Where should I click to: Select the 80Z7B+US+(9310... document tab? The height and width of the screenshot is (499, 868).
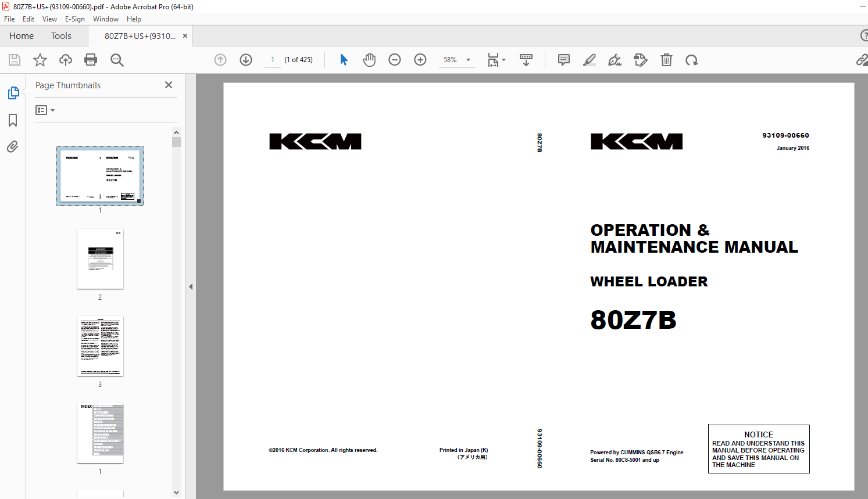(x=140, y=36)
